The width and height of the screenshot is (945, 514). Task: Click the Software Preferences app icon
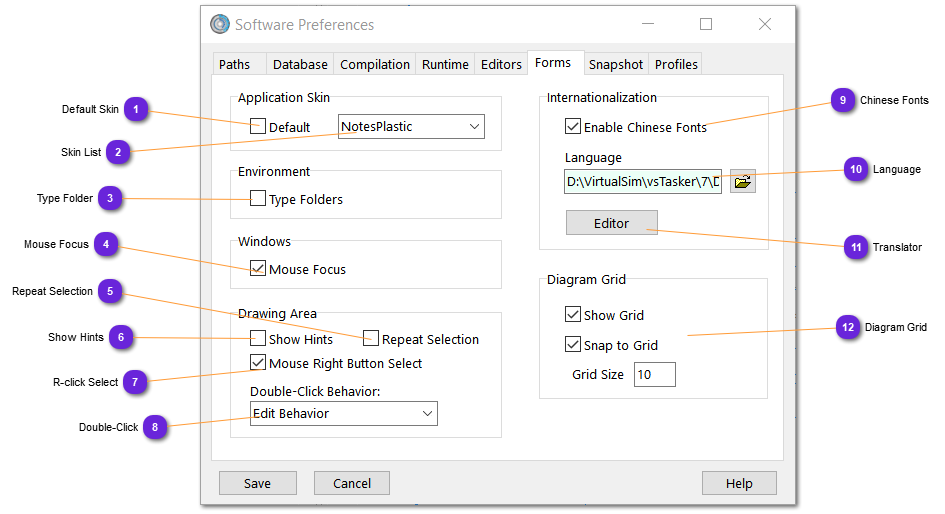point(219,24)
